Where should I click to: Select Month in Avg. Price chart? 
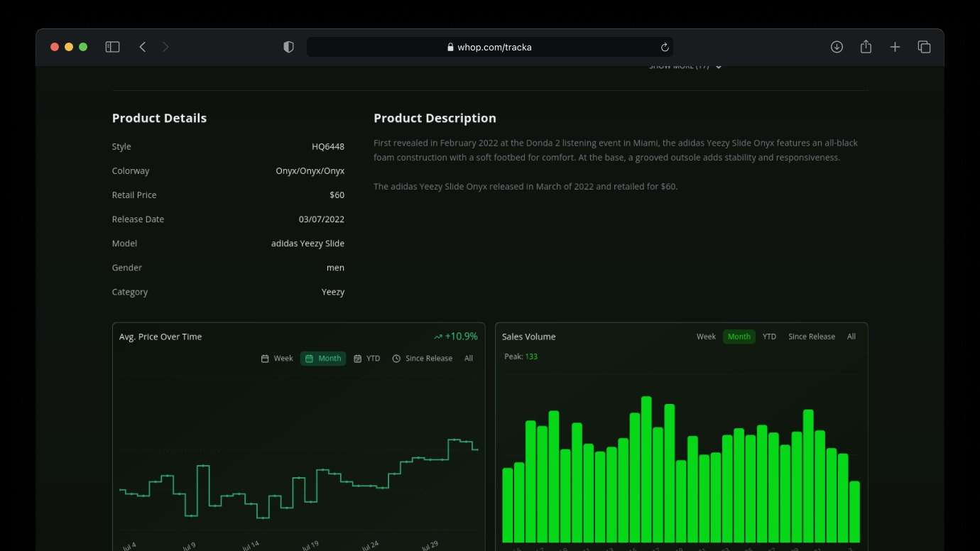pyautogui.click(x=323, y=359)
